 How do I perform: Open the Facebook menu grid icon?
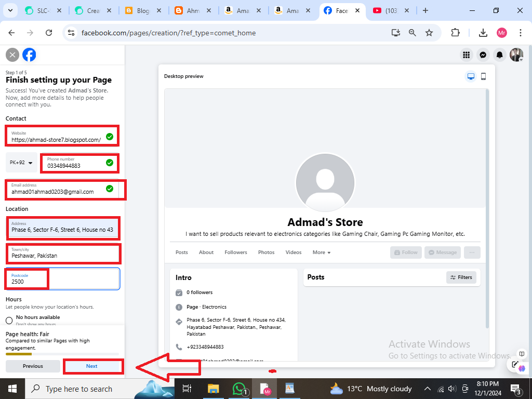pos(467,55)
